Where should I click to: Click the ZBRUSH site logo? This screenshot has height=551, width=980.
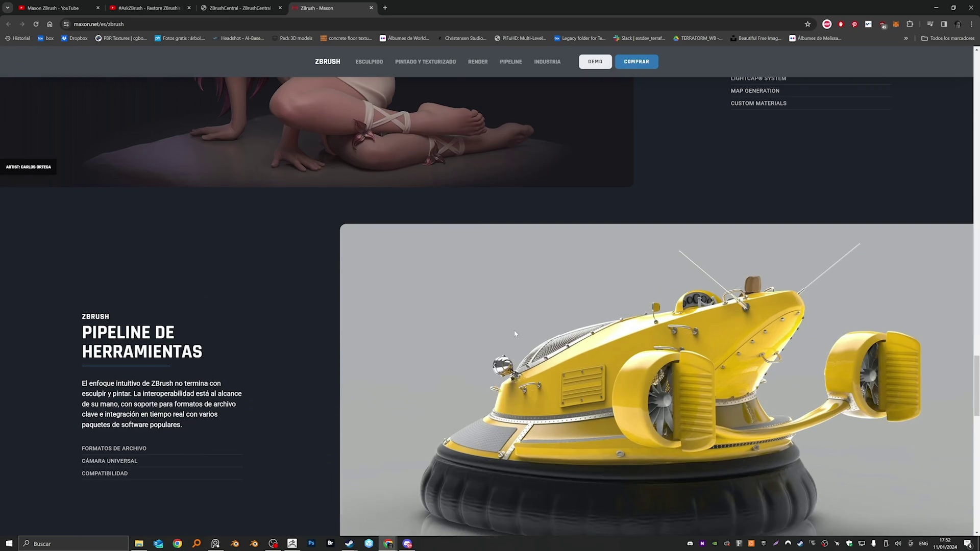tap(328, 61)
